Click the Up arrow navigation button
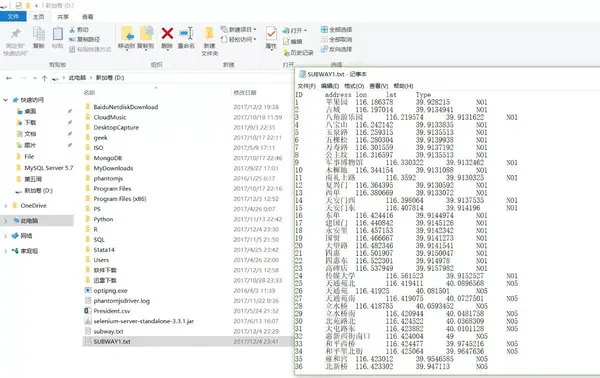 (44, 78)
